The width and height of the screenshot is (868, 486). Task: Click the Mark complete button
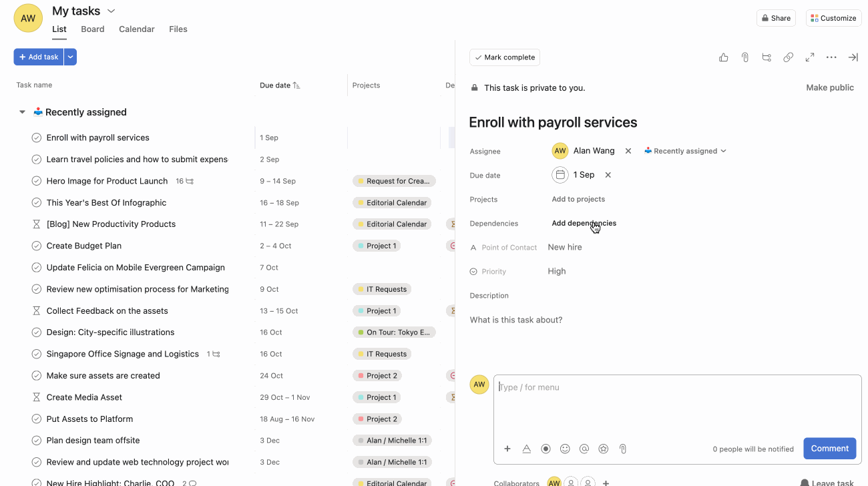[x=504, y=57]
